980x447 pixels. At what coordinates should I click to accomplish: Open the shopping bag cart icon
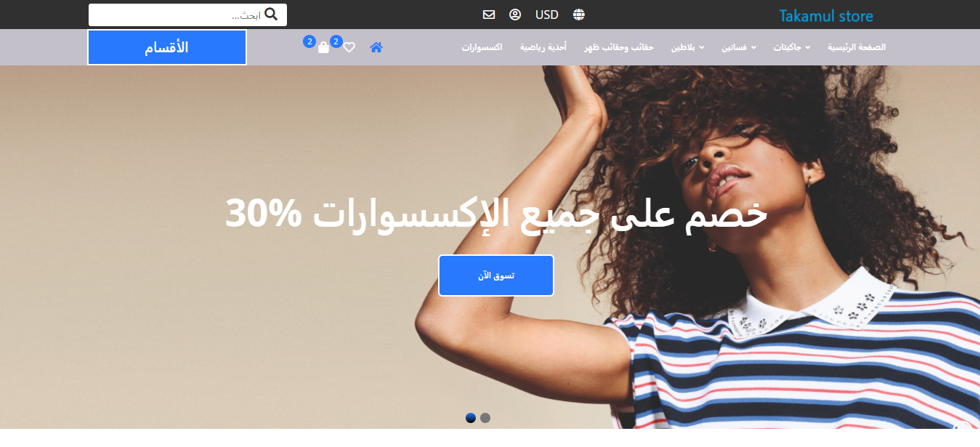324,47
